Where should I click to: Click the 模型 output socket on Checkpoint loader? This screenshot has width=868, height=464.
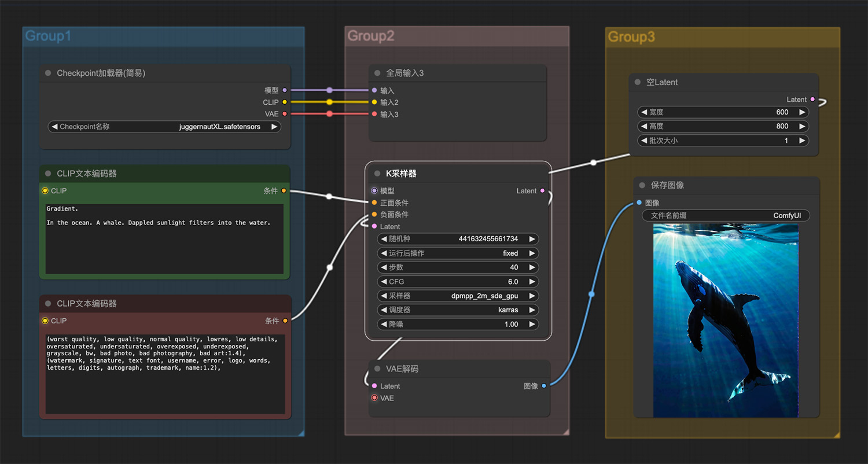tap(284, 90)
